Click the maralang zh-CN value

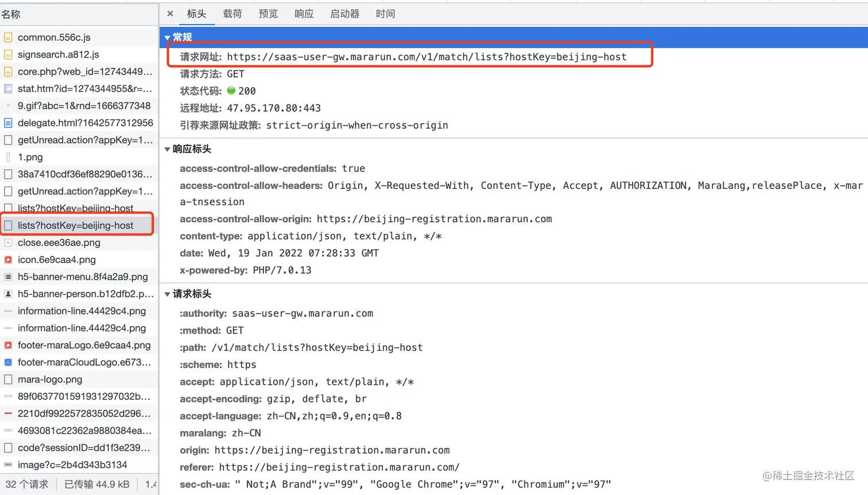tap(246, 433)
